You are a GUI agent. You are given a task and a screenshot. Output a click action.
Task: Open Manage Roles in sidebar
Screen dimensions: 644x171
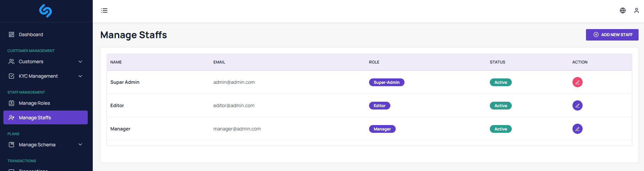(x=34, y=103)
